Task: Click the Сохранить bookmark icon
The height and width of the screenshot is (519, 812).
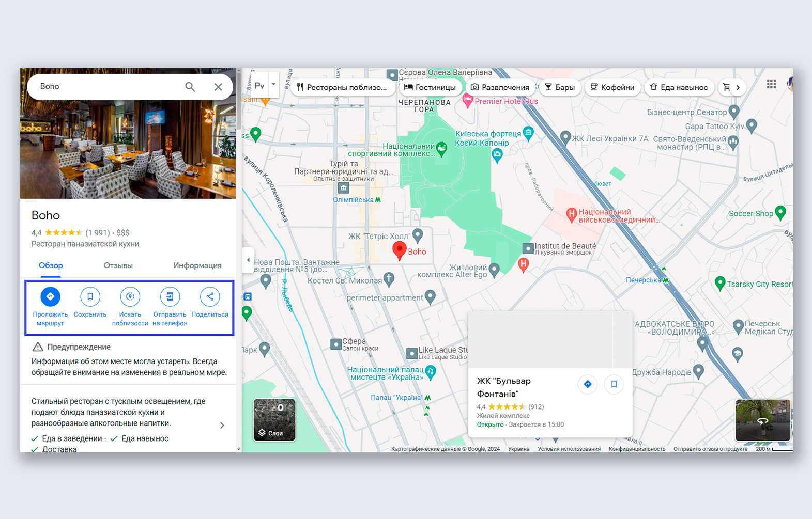Action: click(x=90, y=296)
